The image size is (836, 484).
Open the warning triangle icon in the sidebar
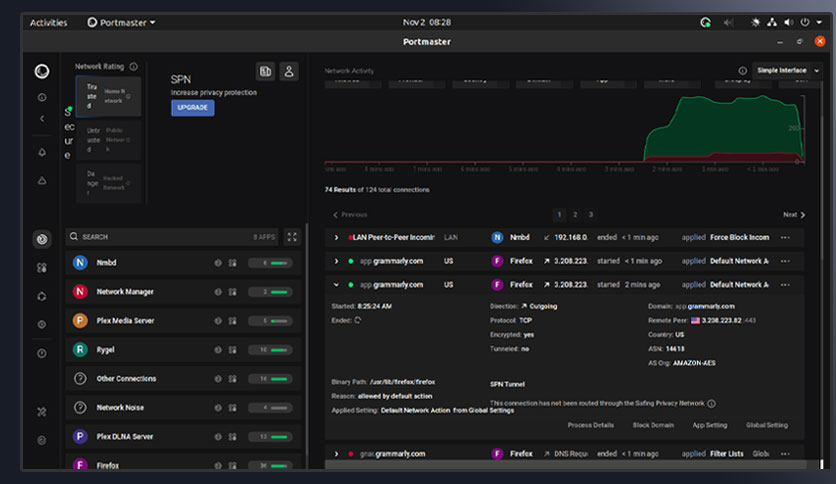point(42,181)
